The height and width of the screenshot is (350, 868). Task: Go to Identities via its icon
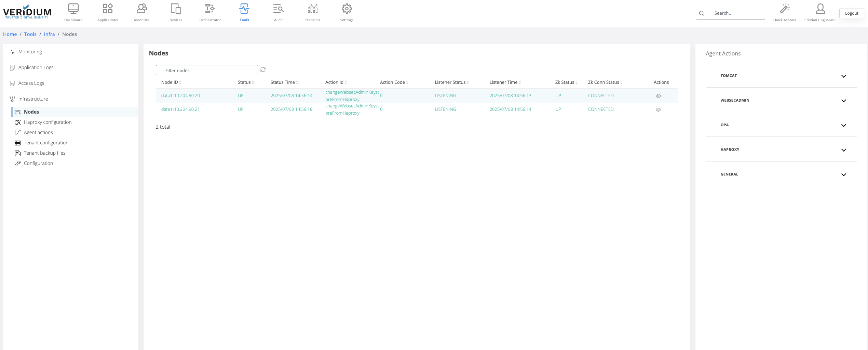pos(141,9)
